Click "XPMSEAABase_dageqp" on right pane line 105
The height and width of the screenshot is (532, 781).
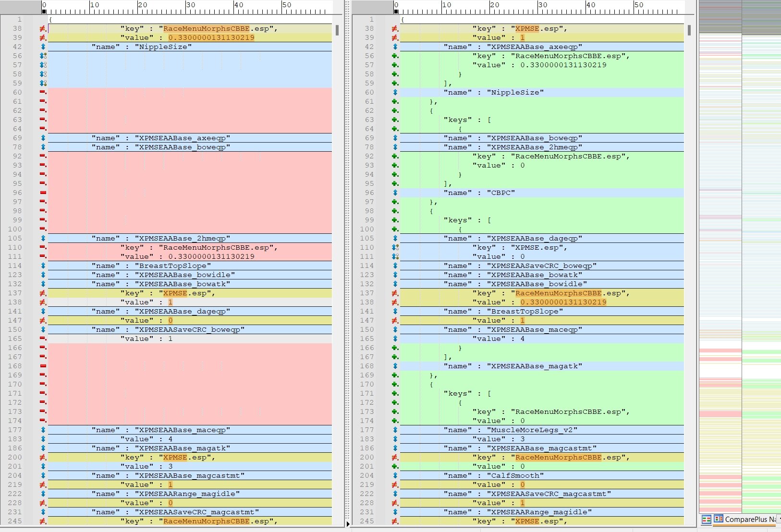click(x=535, y=239)
